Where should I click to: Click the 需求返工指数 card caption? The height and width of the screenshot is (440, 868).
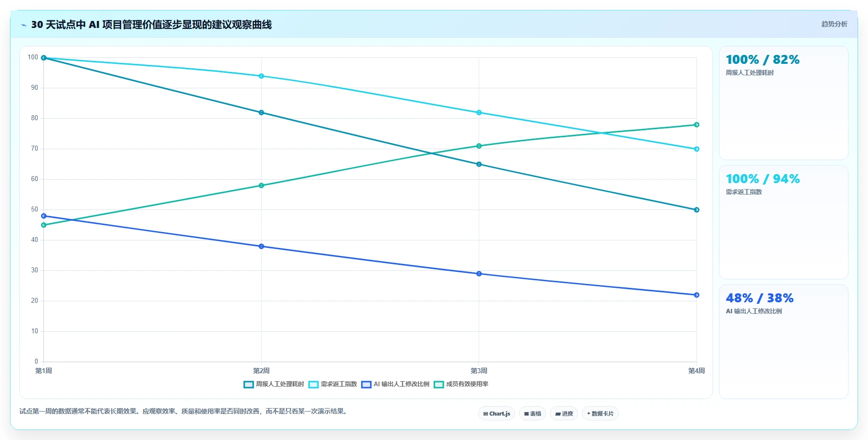click(x=743, y=192)
